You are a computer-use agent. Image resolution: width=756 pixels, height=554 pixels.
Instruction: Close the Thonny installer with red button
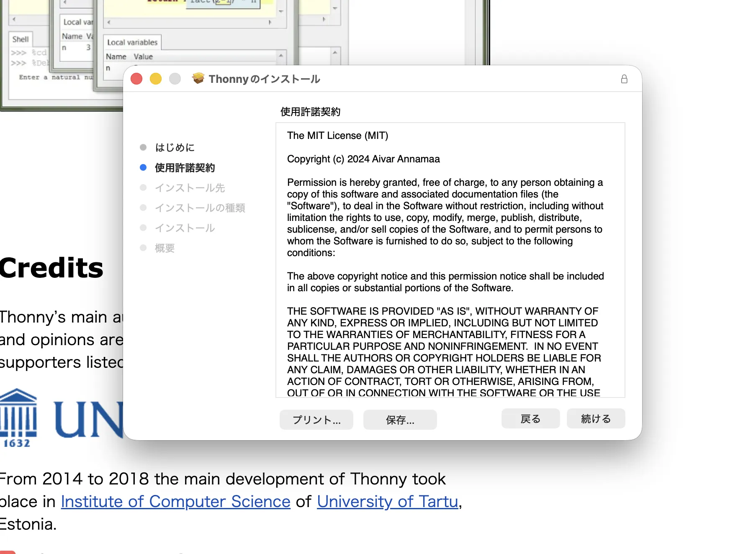coord(136,79)
